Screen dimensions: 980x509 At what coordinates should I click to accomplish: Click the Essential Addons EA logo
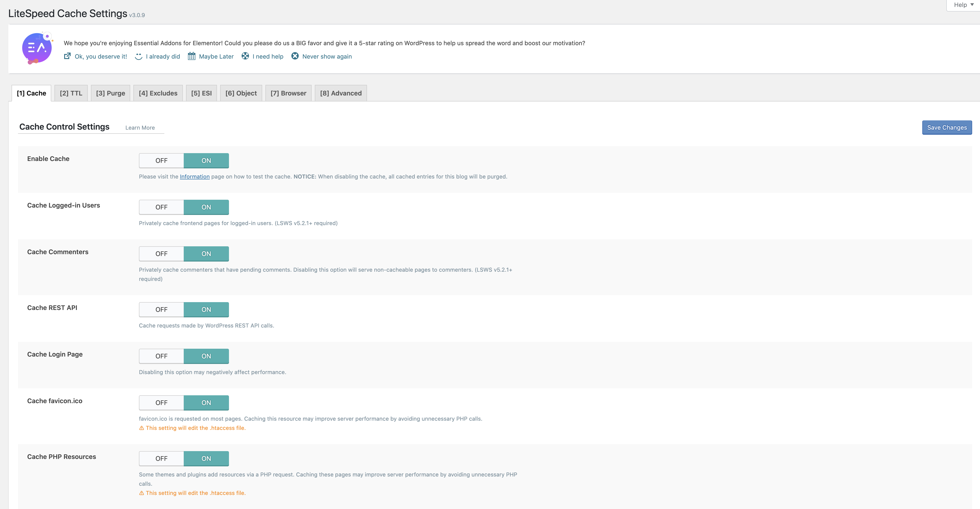pos(37,48)
